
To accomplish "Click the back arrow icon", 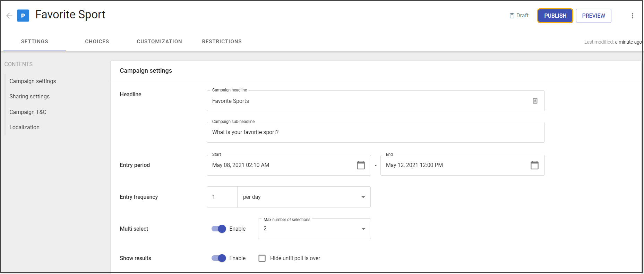I will pyautogui.click(x=9, y=16).
